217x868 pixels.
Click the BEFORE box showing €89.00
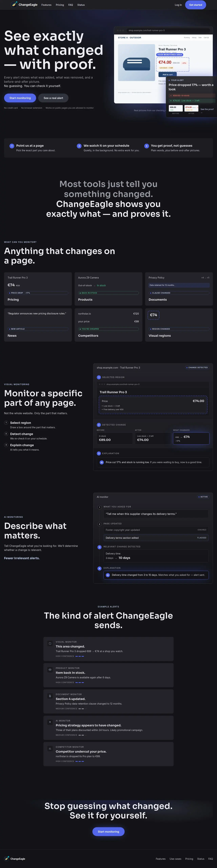tap(115, 438)
